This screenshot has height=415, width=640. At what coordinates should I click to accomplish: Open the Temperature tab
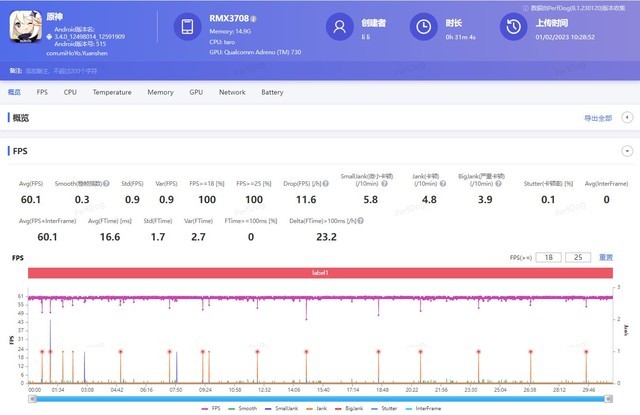point(112,92)
